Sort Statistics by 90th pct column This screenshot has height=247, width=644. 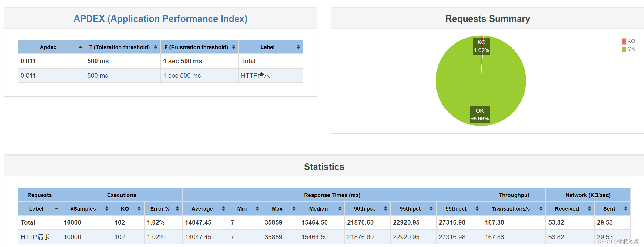click(x=367, y=208)
